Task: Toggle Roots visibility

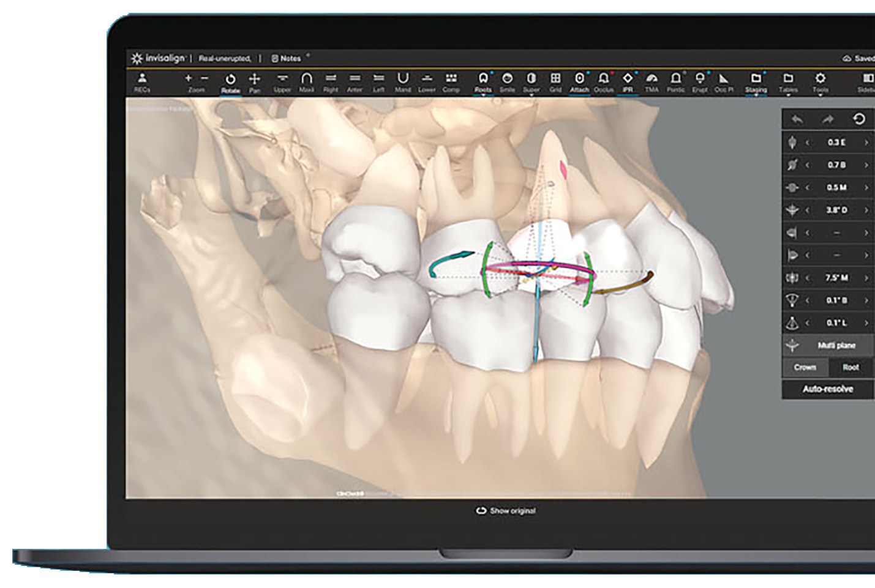Action: 483,83
